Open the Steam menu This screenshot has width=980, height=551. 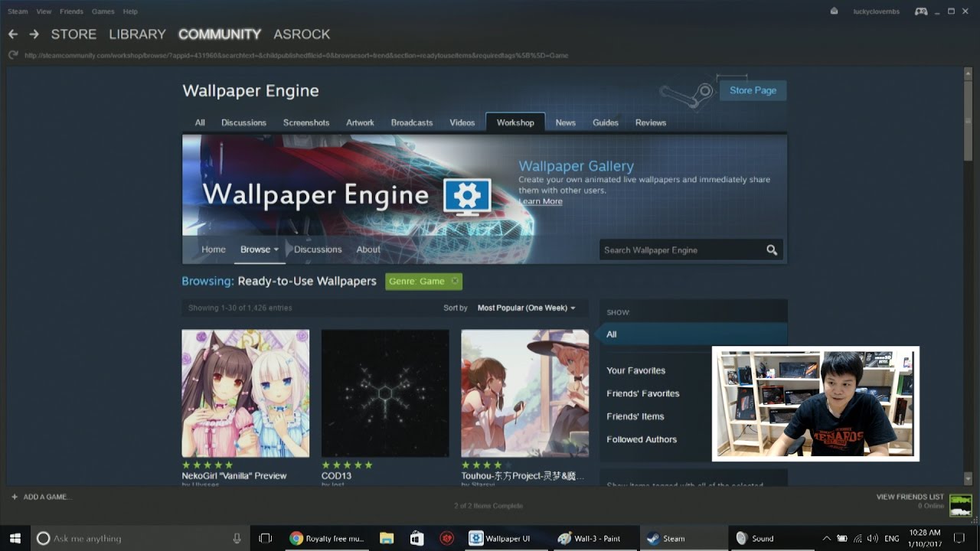click(18, 11)
